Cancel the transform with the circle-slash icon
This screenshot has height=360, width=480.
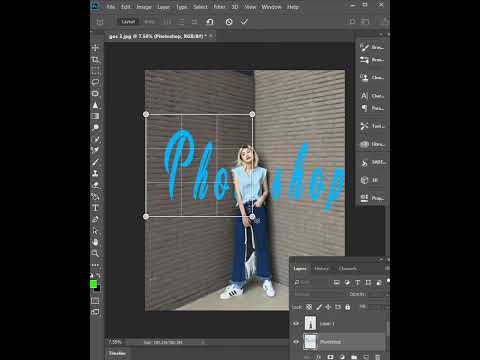pos(229,22)
